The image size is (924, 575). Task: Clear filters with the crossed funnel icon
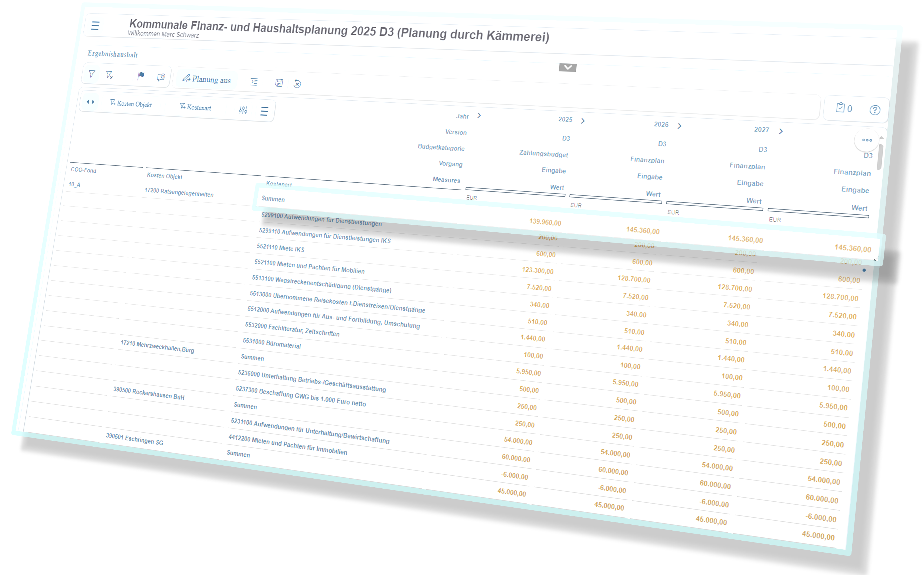click(x=109, y=75)
